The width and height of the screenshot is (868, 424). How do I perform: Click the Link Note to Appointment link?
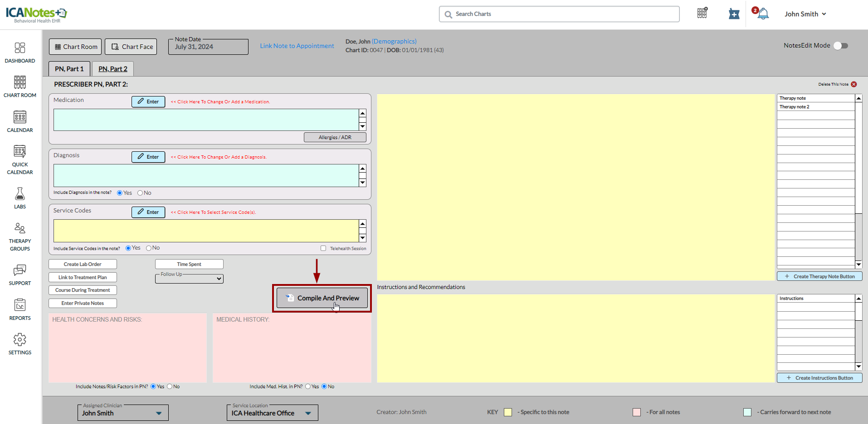pyautogui.click(x=297, y=46)
